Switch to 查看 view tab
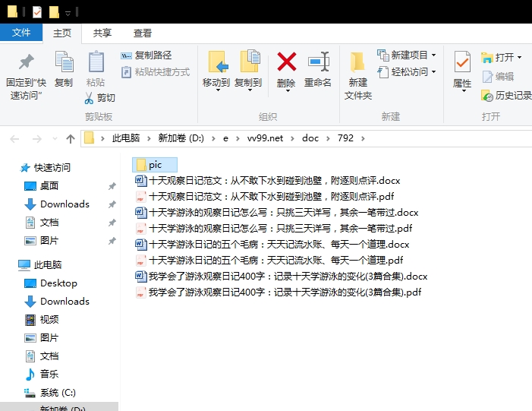This screenshot has width=532, height=411. 142,33
